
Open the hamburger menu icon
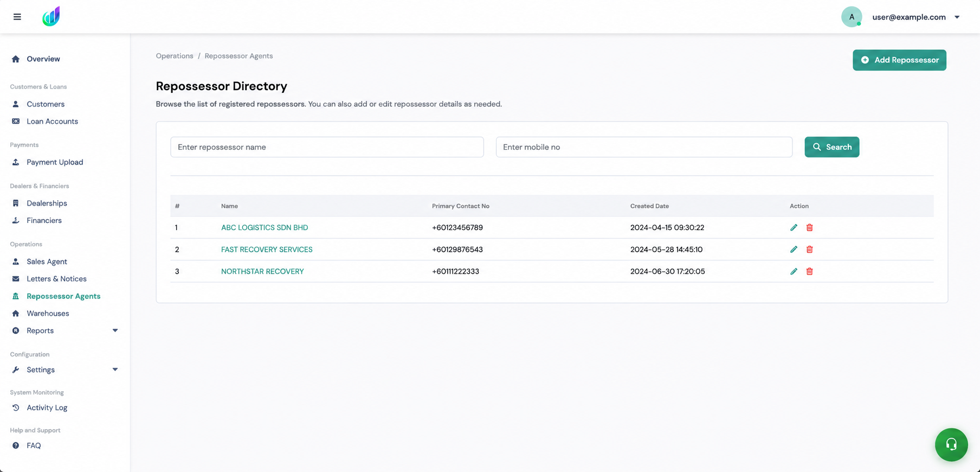point(17,17)
